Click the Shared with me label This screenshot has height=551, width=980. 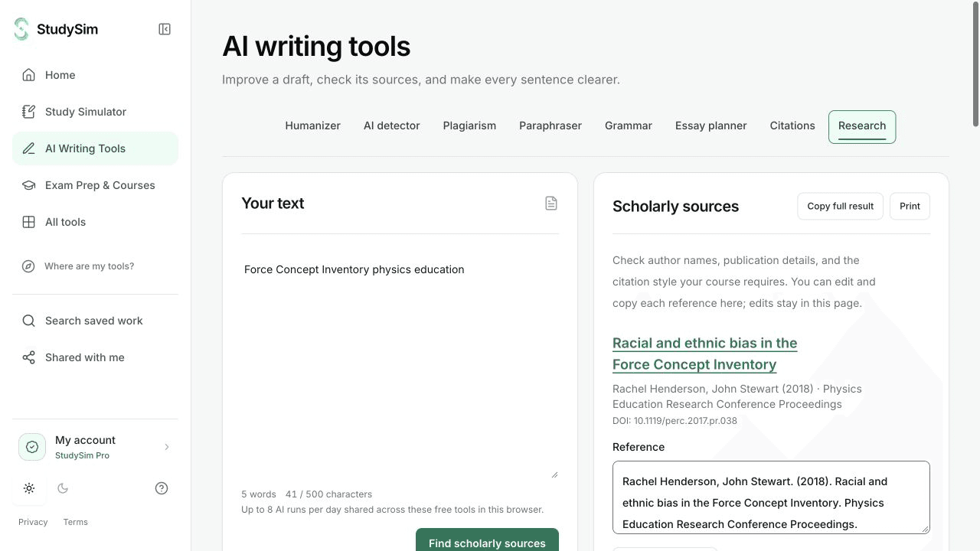pos(84,357)
